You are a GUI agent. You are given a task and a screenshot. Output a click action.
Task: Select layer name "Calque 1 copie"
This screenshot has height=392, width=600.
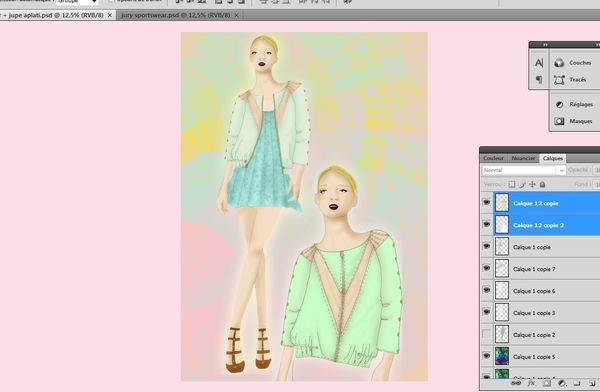[x=532, y=247]
